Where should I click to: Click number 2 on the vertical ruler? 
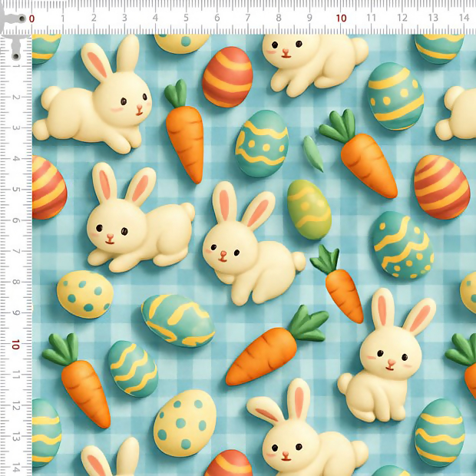[x=16, y=97]
